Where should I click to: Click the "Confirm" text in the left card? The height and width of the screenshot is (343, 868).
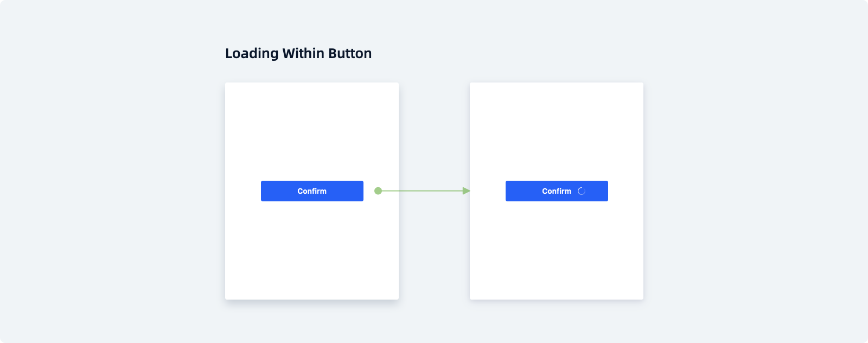pos(312,191)
